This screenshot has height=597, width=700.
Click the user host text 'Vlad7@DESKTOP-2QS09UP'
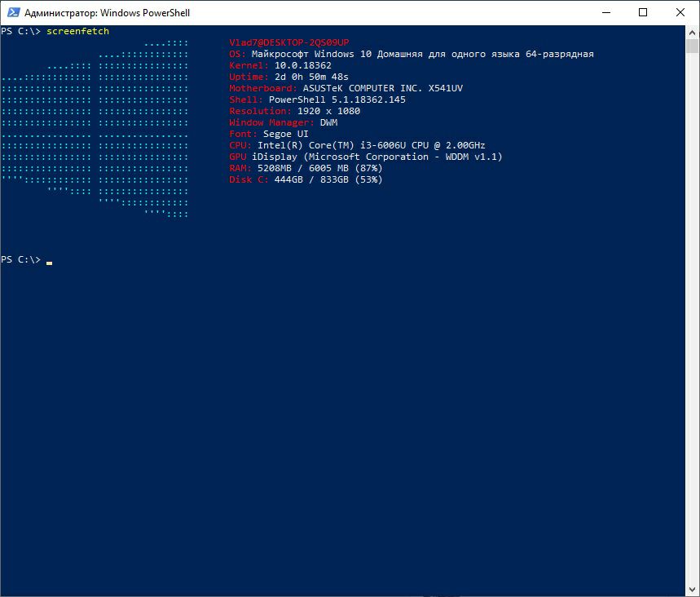pyautogui.click(x=289, y=42)
